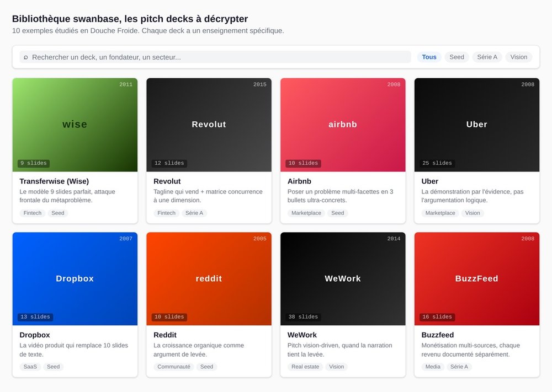Screen dimensions: 552x392
Task: Filter decks by Seed chip in search bar
Action: 457,57
